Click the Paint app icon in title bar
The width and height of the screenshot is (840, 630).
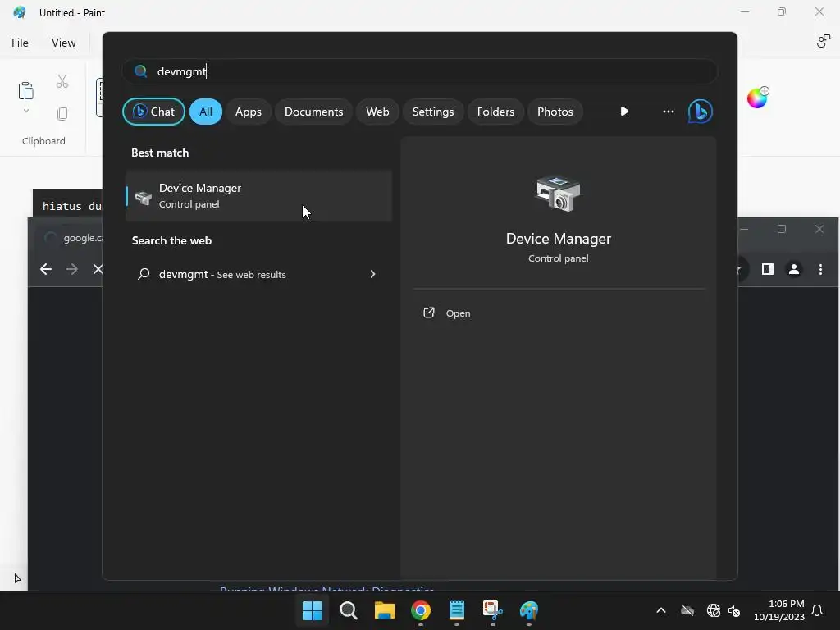[x=20, y=12]
